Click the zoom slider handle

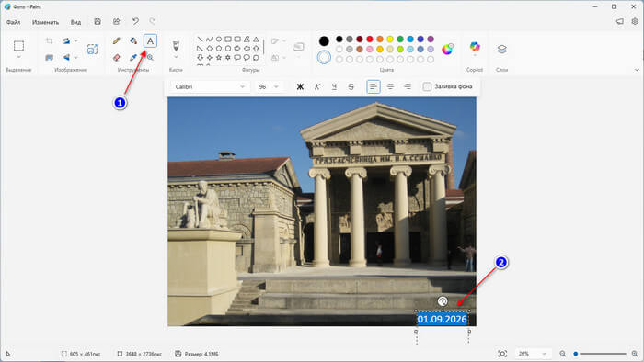click(x=576, y=354)
